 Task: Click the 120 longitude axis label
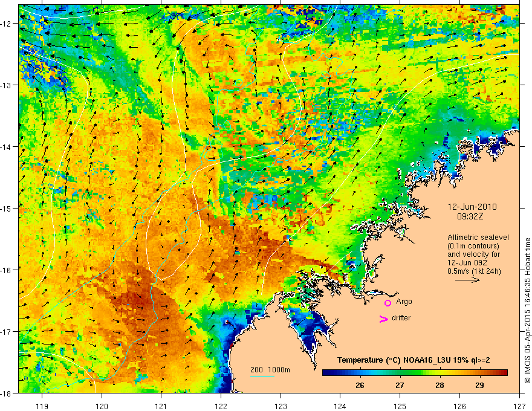tap(102, 406)
